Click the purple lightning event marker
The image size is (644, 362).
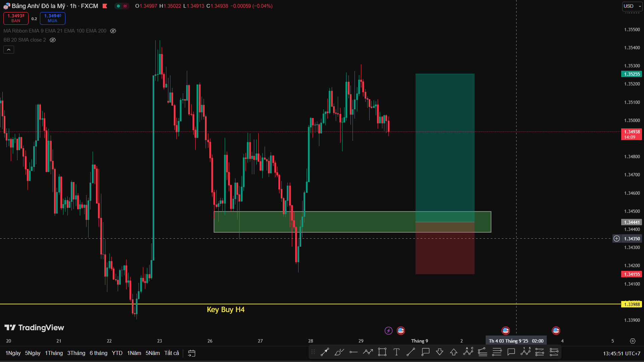(x=388, y=331)
